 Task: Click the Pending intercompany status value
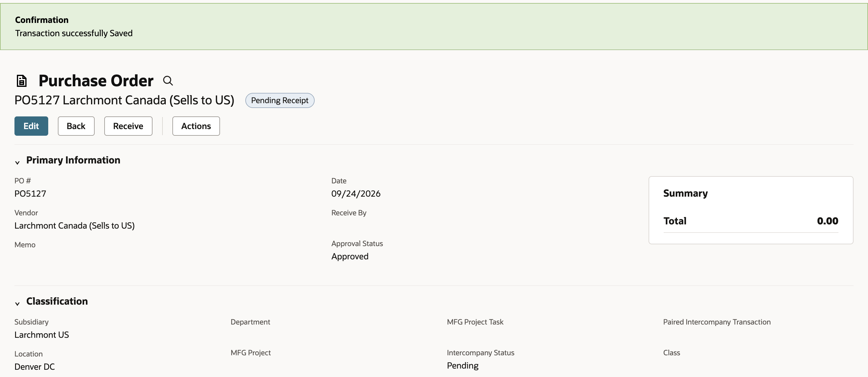pyautogui.click(x=463, y=366)
